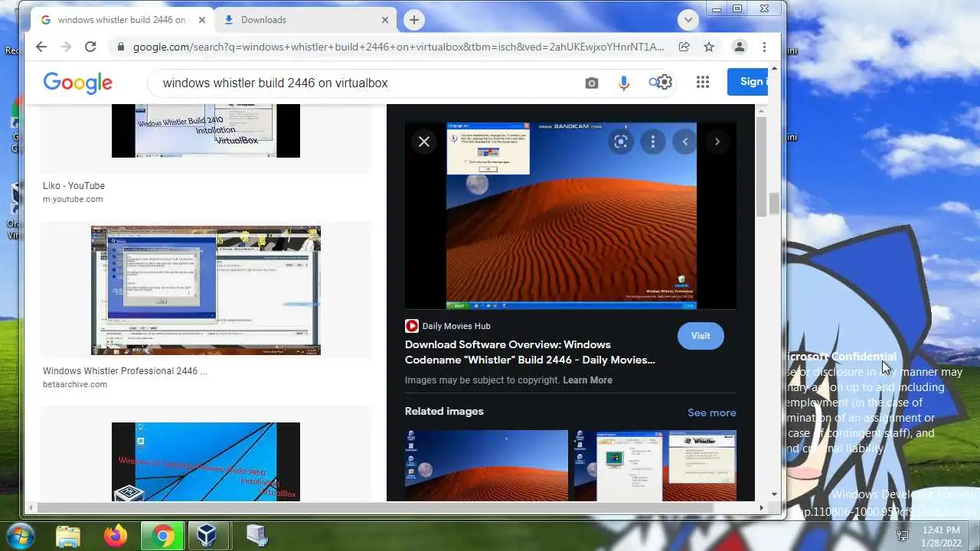Click the Chrome forward arrow
The height and width of the screenshot is (551, 980).
pos(66,47)
